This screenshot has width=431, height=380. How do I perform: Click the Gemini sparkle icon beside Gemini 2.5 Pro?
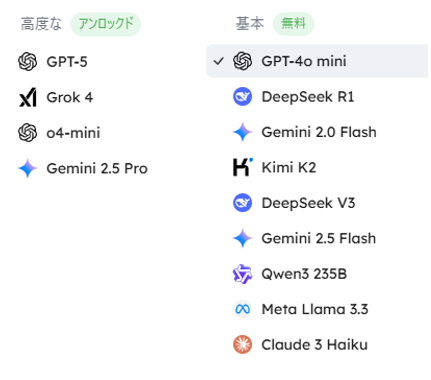point(27,168)
